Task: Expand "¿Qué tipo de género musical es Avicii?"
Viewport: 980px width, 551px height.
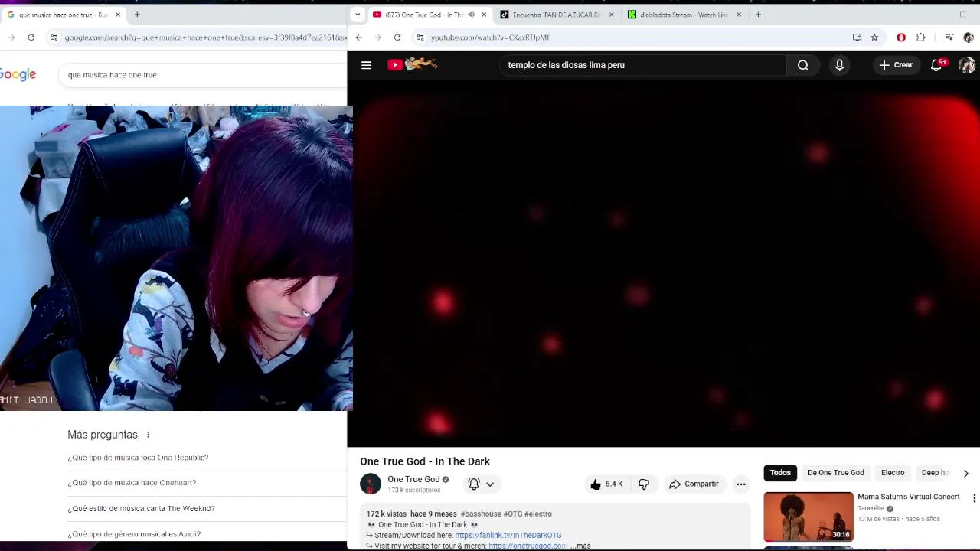Action: pyautogui.click(x=207, y=533)
